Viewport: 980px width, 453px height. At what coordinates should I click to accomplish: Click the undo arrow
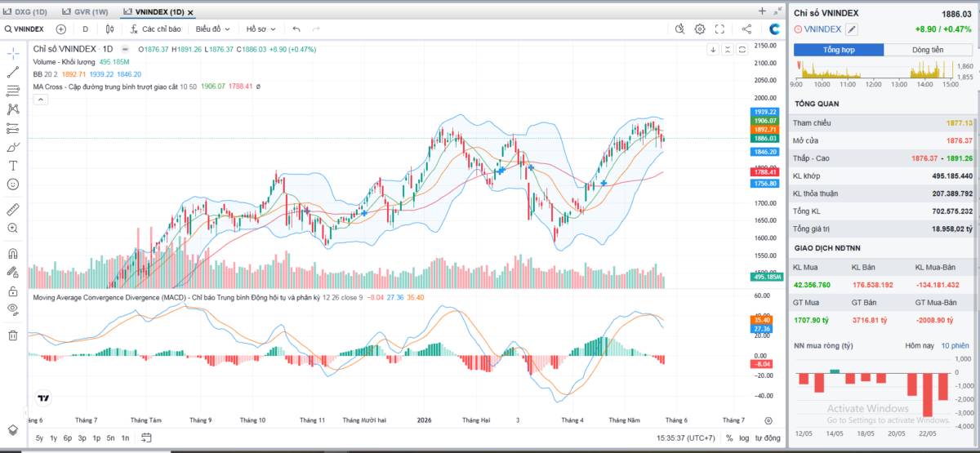click(x=296, y=29)
